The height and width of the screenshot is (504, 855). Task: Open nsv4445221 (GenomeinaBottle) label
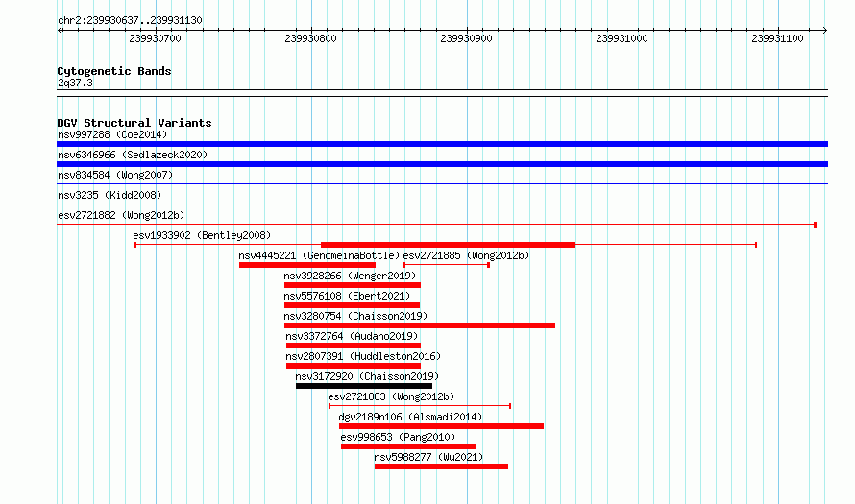pyautogui.click(x=319, y=255)
